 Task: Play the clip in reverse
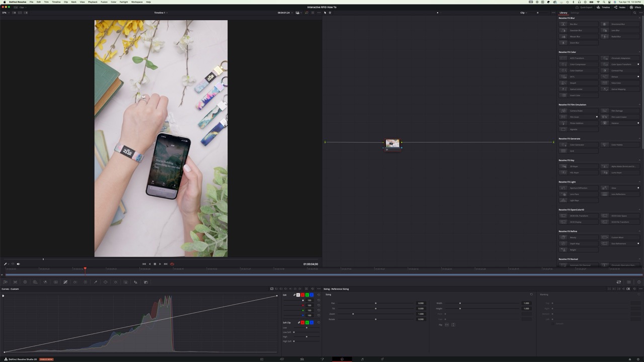coord(149,264)
